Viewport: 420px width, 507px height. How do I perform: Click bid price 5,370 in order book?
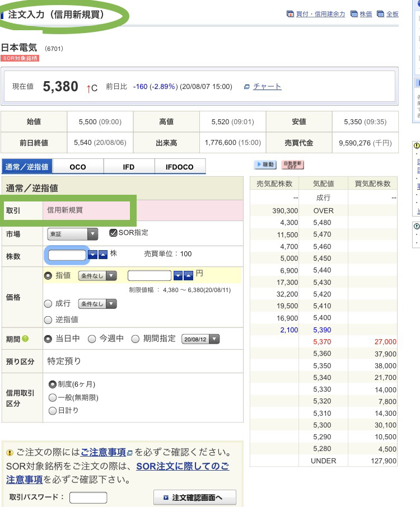[x=322, y=342]
